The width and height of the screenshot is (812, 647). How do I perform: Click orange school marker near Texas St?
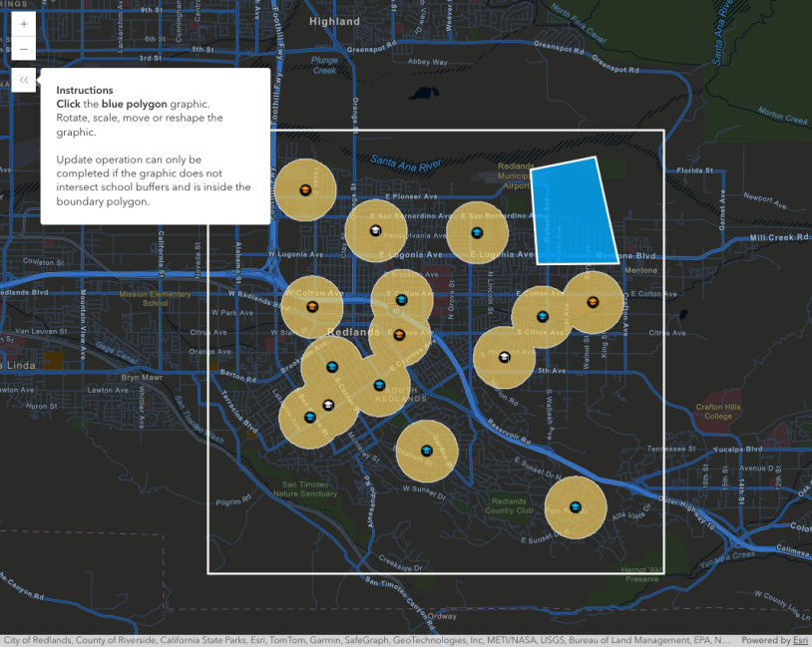[305, 190]
